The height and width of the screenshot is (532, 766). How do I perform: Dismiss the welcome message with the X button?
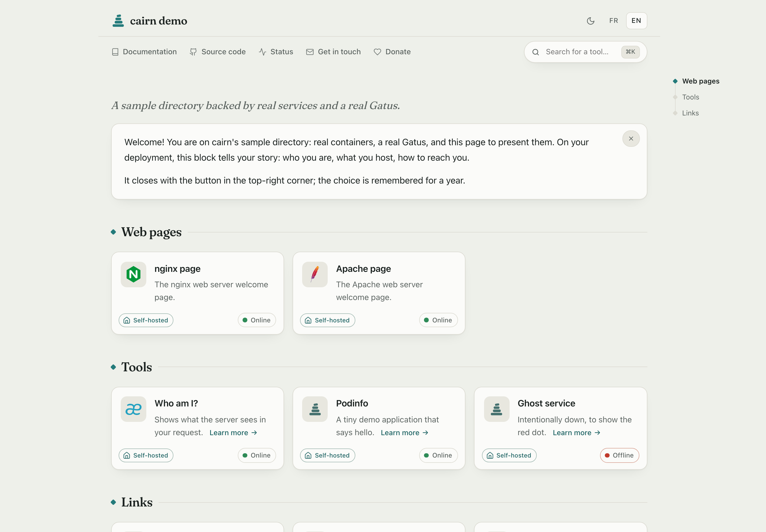pos(631,139)
